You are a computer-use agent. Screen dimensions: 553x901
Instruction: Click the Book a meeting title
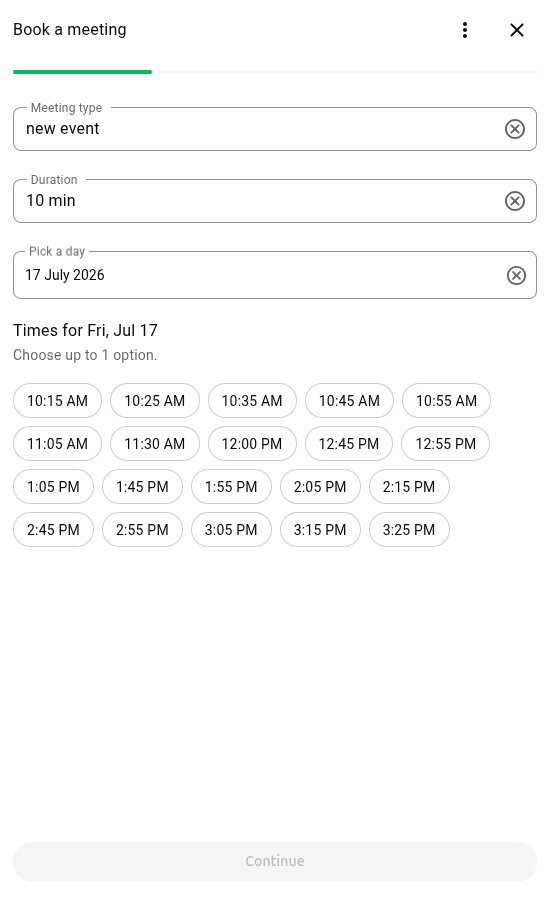click(x=70, y=29)
